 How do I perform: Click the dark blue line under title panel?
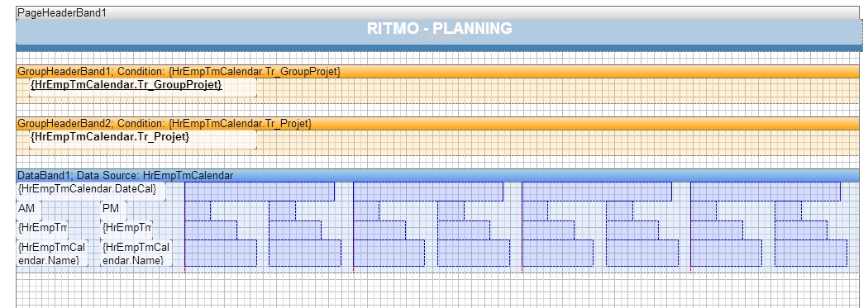click(439, 48)
